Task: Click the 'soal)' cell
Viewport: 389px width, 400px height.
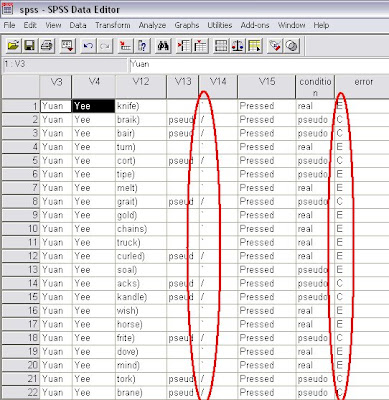Action: coord(141,270)
